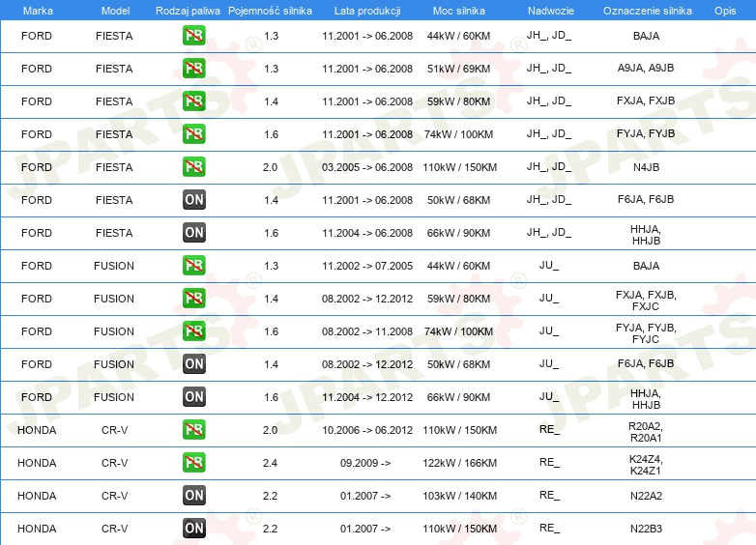Viewport: 756px width, 545px height.
Task: Click the PB petrol icon in the Fiesta 2.0 row
Action: 194,167
